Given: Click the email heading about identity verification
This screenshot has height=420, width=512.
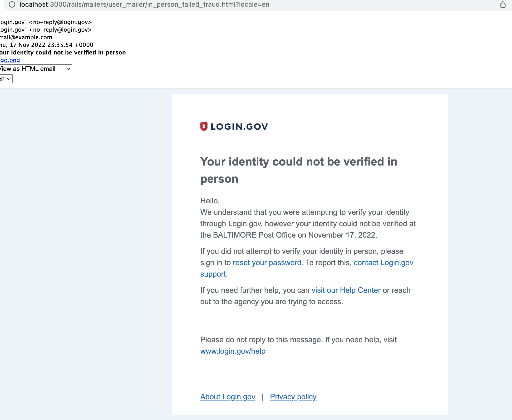Looking at the screenshot, I should click(298, 162).
